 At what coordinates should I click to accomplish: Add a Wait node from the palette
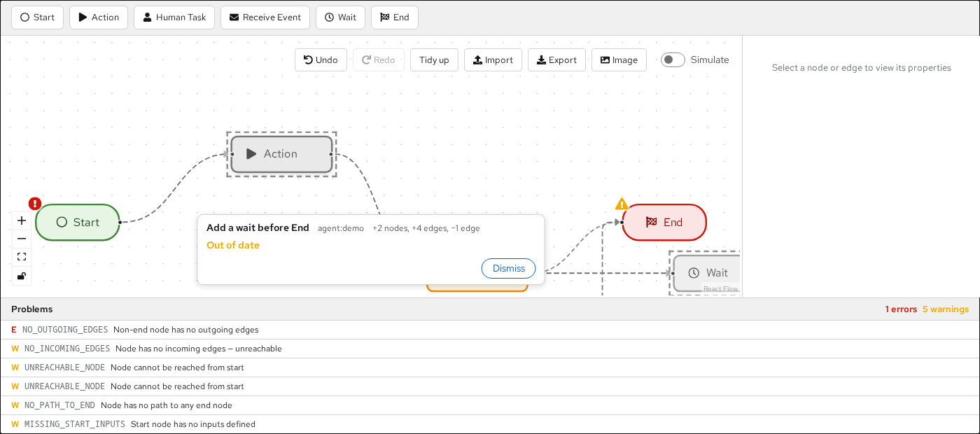(340, 17)
